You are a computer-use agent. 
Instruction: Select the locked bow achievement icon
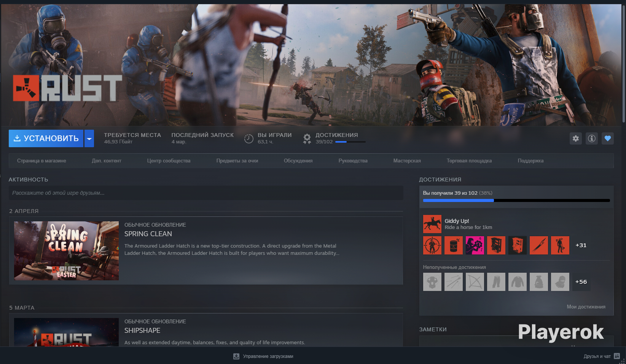[x=475, y=282]
